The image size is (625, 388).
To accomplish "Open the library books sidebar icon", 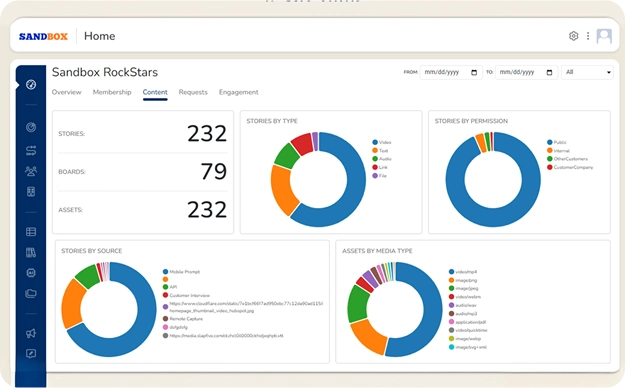I will pos(31,252).
